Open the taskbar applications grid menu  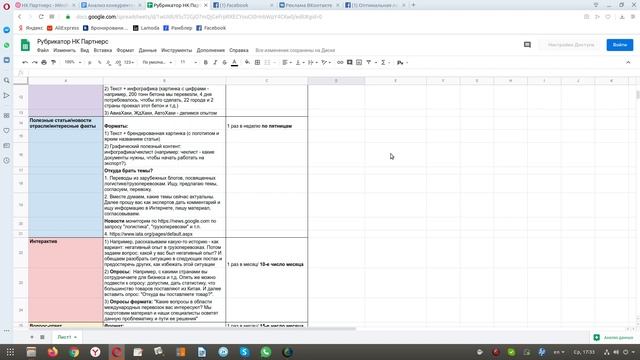click(x=10, y=352)
